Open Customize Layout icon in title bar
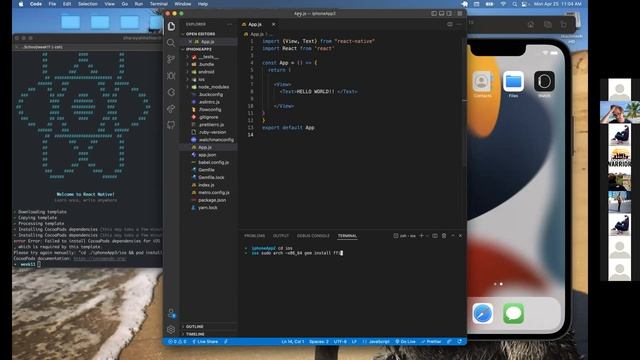The width and height of the screenshot is (640, 360). 460,13
